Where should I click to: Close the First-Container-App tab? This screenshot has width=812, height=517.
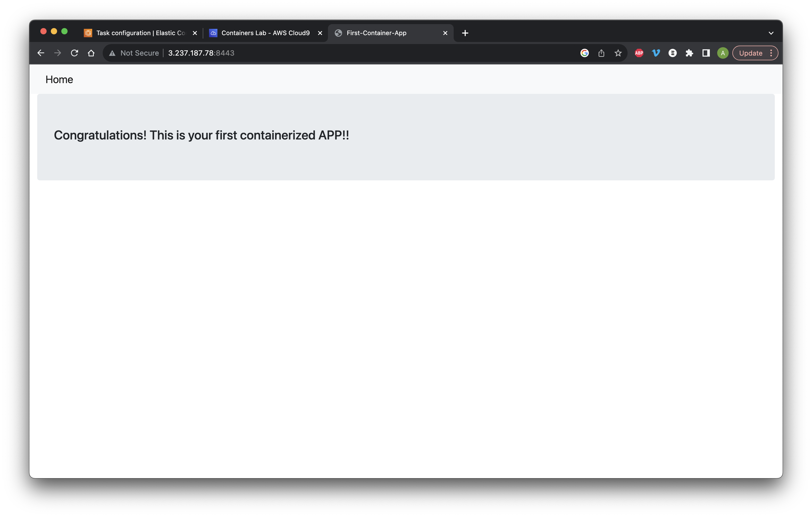click(x=445, y=33)
